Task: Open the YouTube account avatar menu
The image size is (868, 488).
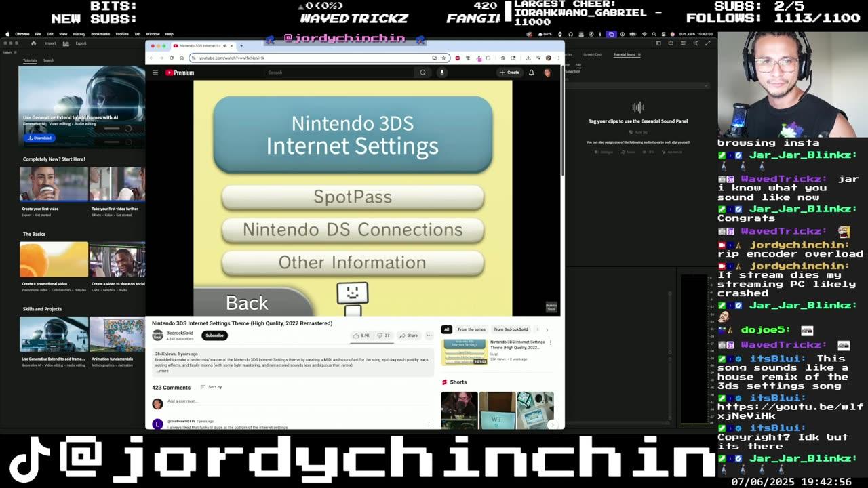Action: click(547, 73)
